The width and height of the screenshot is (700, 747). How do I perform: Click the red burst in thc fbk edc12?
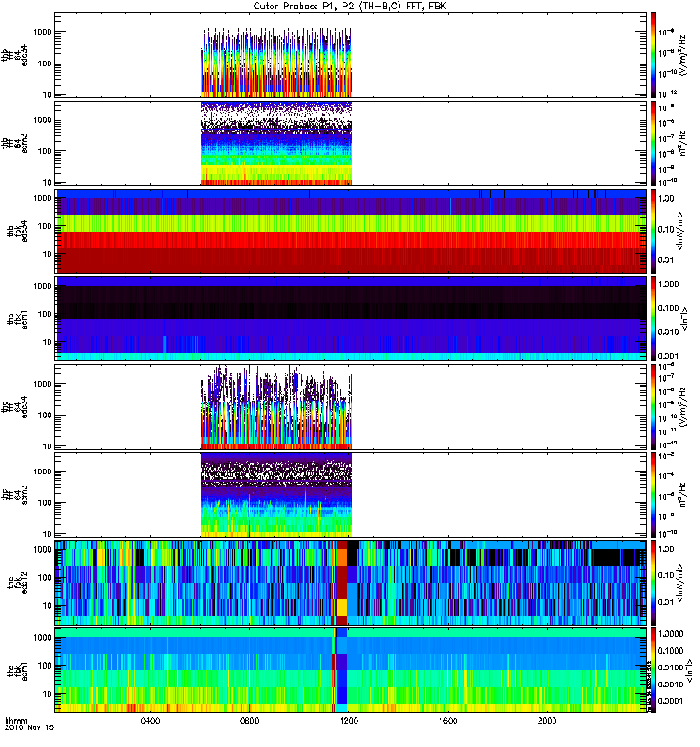pyautogui.click(x=342, y=583)
